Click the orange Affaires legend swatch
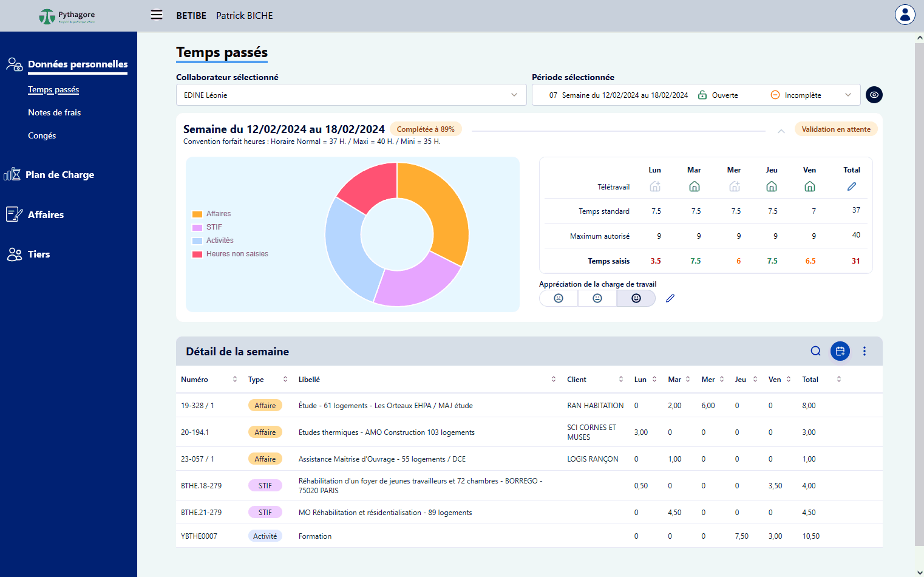Screen dimensions: 924x577 pos(197,214)
